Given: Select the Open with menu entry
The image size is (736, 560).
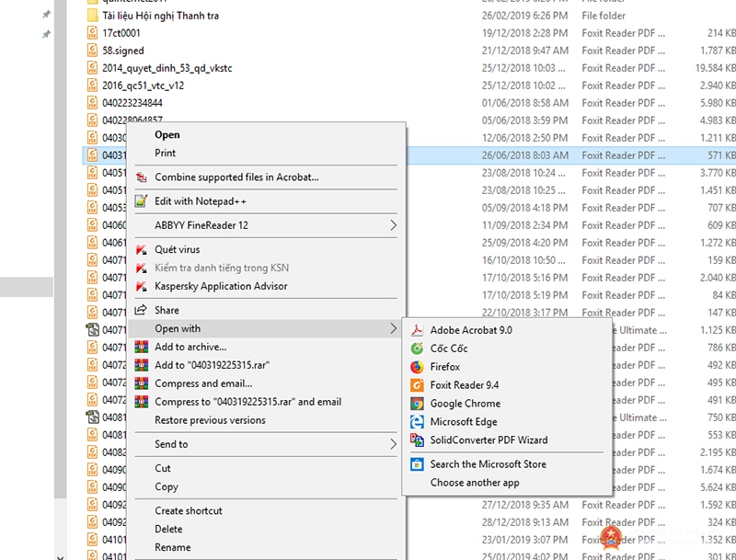Looking at the screenshot, I should (266, 329).
